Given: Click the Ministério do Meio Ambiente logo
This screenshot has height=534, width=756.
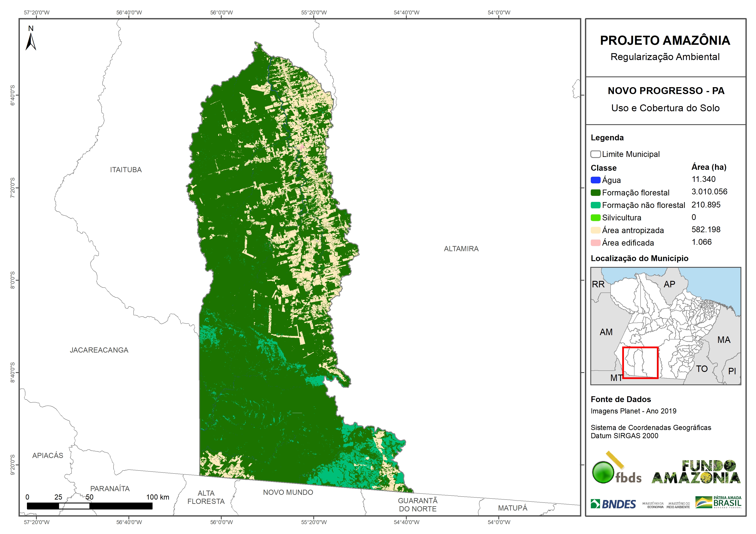Looking at the screenshot, I should 678,505.
